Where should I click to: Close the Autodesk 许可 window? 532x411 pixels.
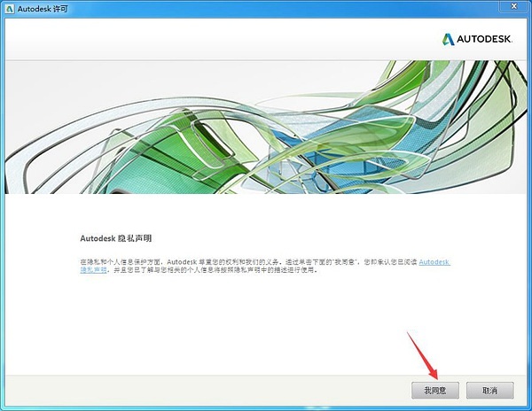(x=513, y=8)
